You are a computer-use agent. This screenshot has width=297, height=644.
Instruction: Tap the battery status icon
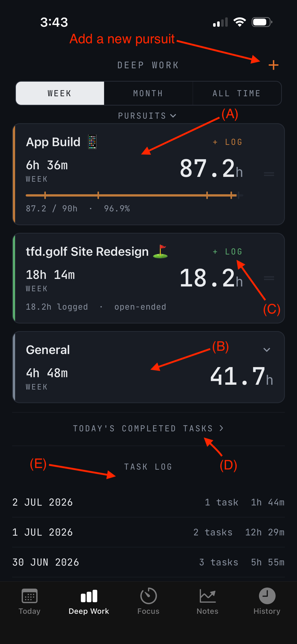(x=262, y=22)
